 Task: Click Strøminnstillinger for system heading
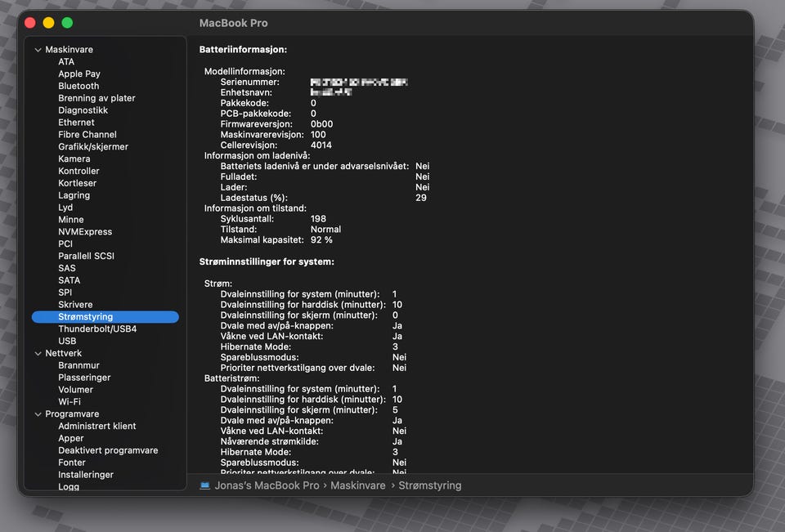pos(267,262)
